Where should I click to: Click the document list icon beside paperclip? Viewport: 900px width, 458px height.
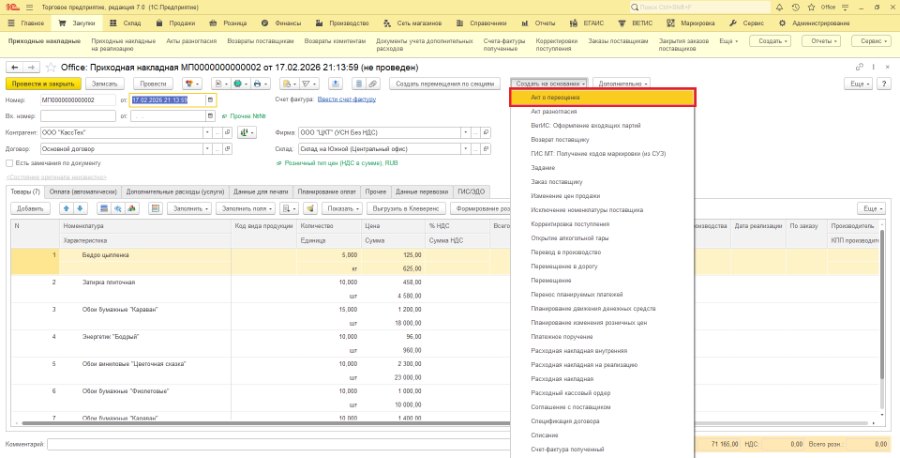(x=359, y=84)
